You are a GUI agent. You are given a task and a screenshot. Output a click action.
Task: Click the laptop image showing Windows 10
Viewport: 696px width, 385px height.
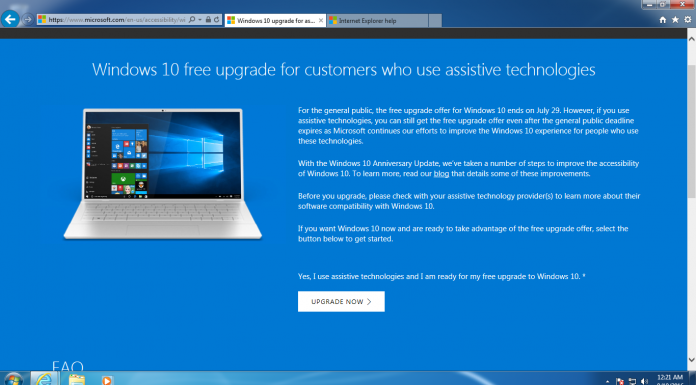pos(163,174)
